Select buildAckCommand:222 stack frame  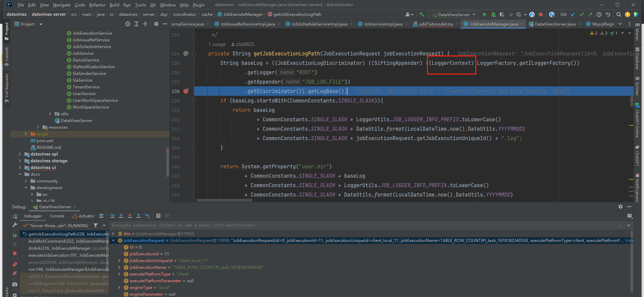[68, 241]
